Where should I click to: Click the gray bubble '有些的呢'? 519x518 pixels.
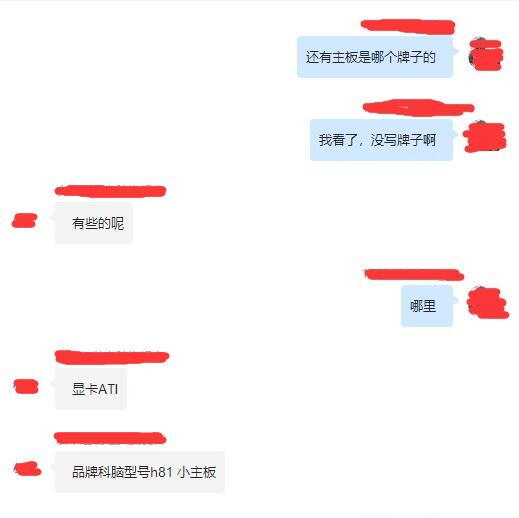tap(94, 223)
